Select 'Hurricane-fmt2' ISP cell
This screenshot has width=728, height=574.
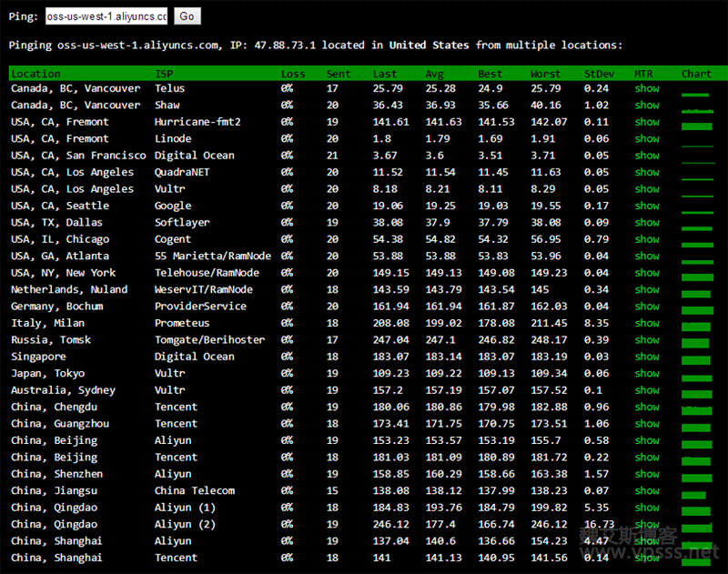[197, 122]
